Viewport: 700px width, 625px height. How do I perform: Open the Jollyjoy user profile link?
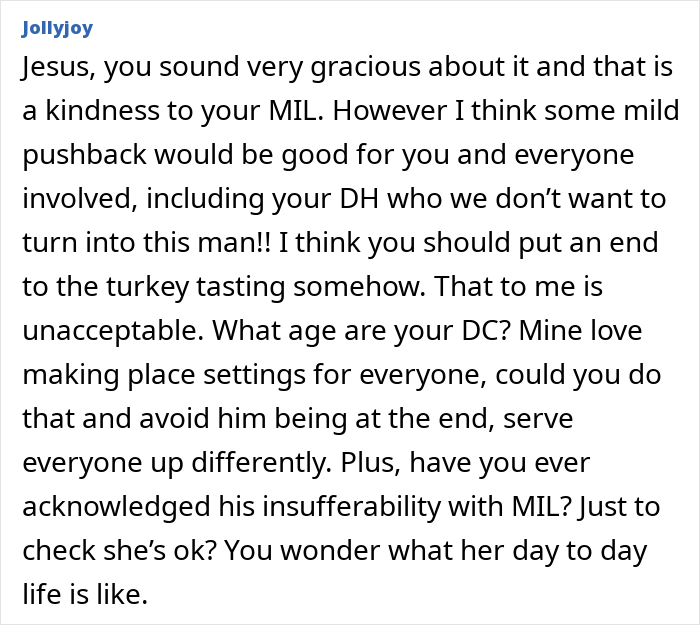coord(57,28)
